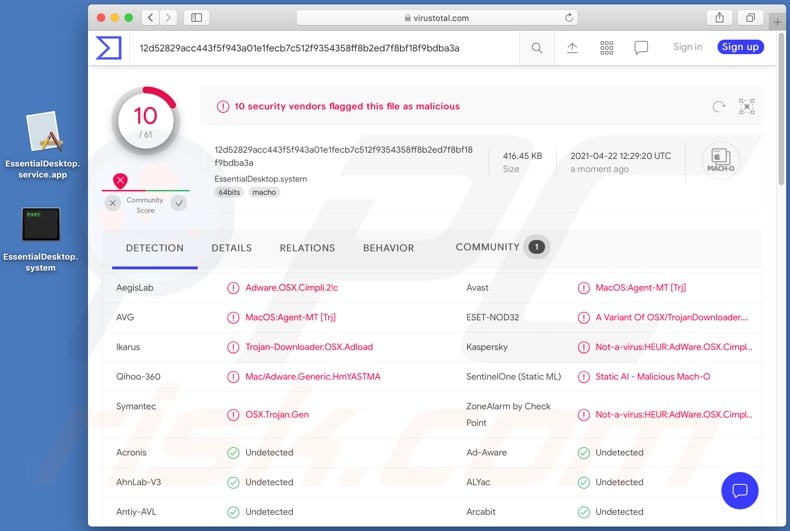Click the Sign in link
This screenshot has height=531, width=790.
pos(687,47)
